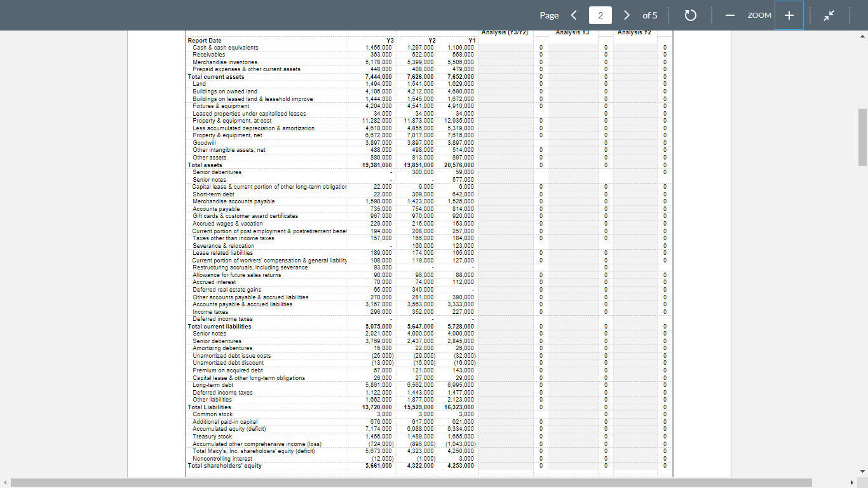Click 'Additional paid-in capital' label
The width and height of the screenshot is (868, 488).
(225, 422)
